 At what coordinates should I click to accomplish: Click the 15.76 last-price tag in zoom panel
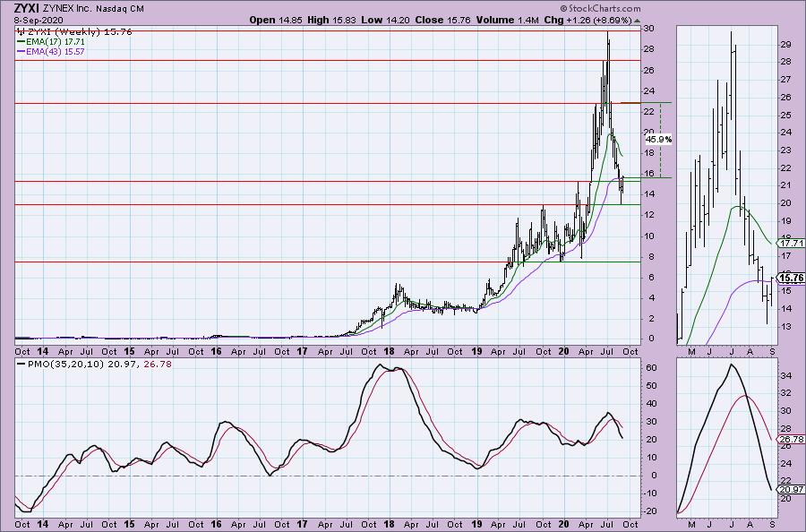[x=793, y=278]
